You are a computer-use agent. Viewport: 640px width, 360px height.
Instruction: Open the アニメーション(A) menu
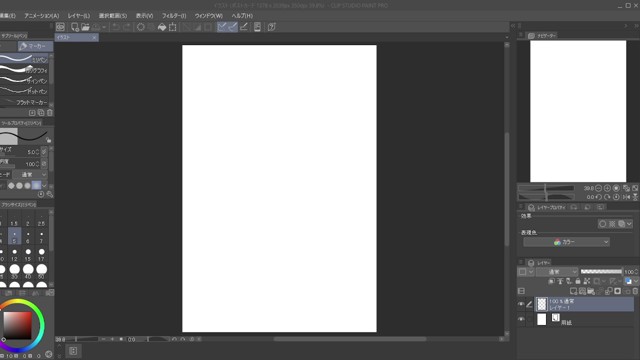click(42, 16)
